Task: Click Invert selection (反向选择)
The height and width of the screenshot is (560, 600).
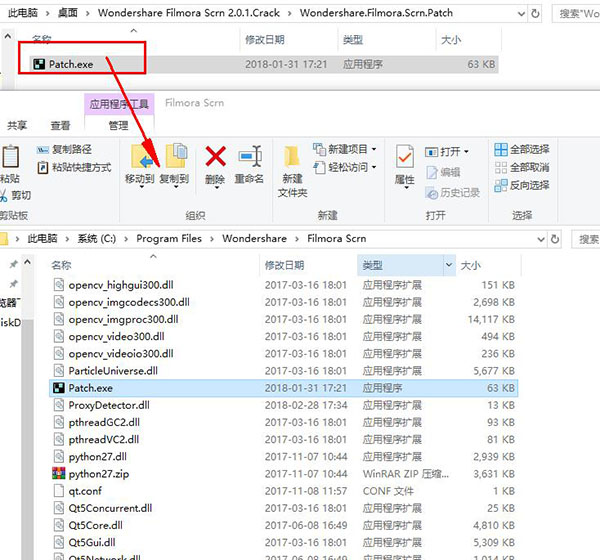Action: click(520, 185)
